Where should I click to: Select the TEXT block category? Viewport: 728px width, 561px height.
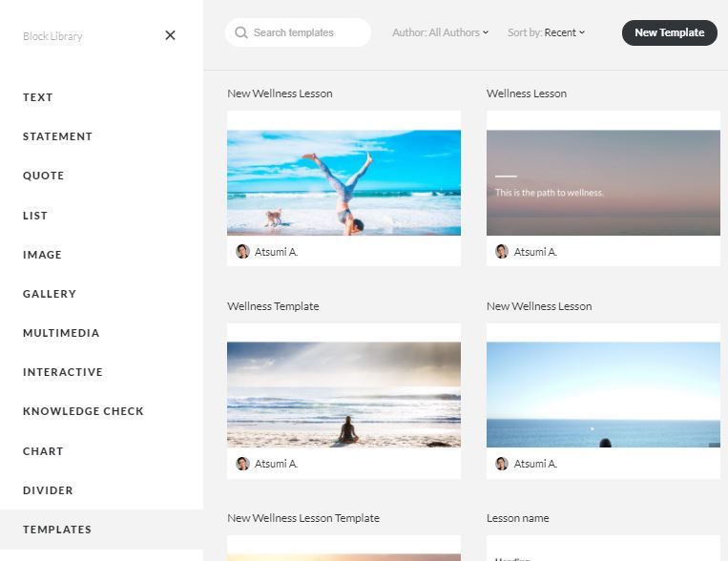(x=38, y=97)
